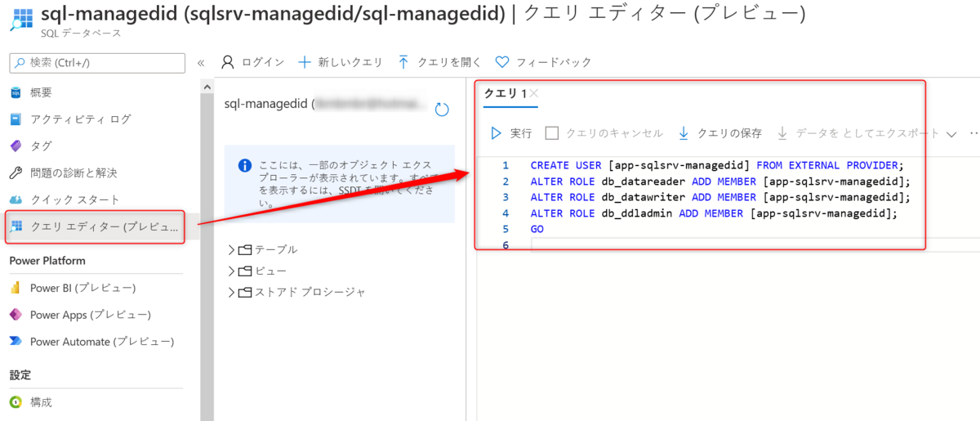Open 問題の診断と解決

click(73, 173)
